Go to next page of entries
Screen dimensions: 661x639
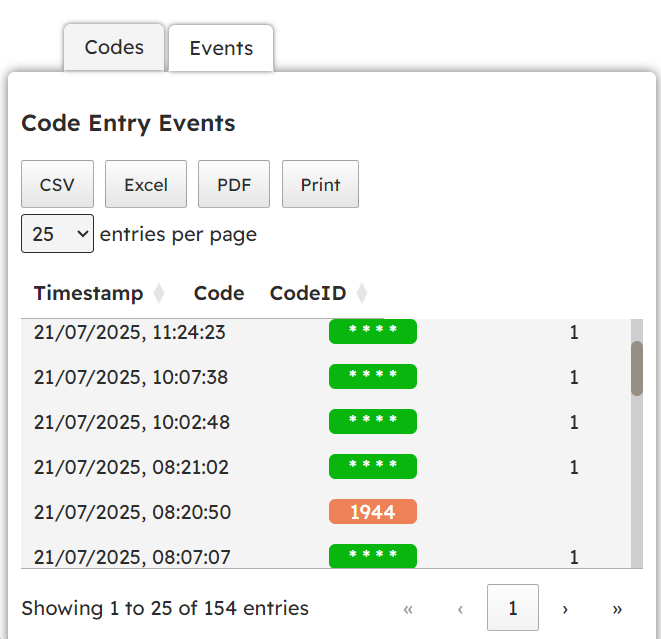coord(565,609)
